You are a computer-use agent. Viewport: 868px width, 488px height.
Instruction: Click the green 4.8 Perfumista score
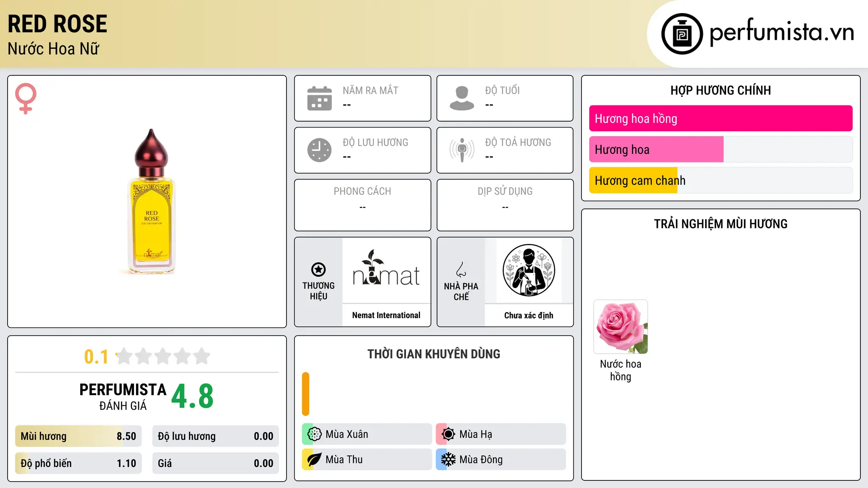click(192, 396)
